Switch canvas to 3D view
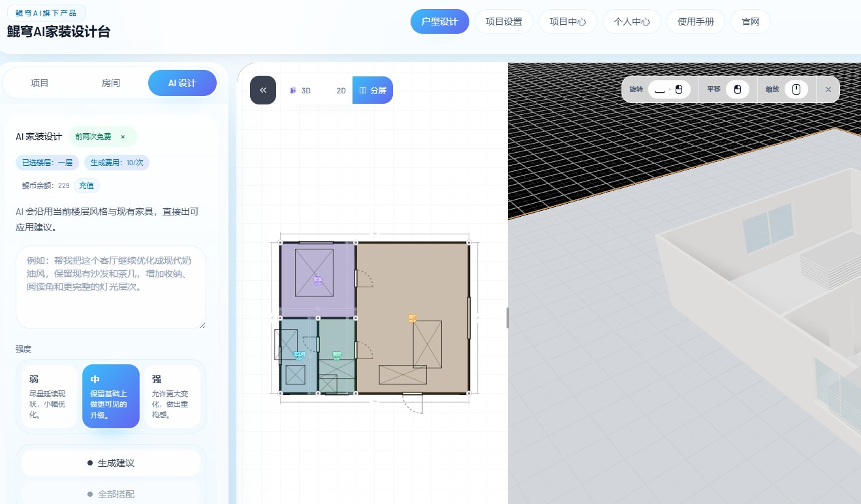Screen dimensions: 861x504 (300, 91)
